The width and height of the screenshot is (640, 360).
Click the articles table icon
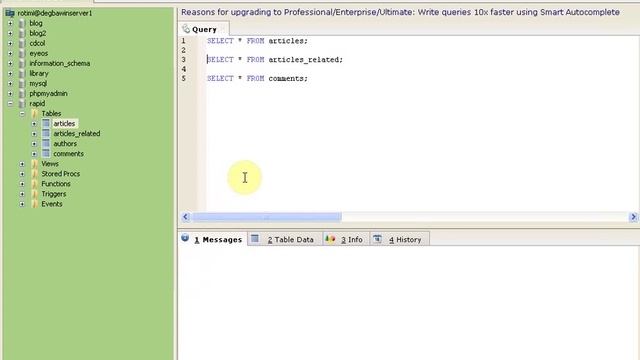pyautogui.click(x=46, y=123)
